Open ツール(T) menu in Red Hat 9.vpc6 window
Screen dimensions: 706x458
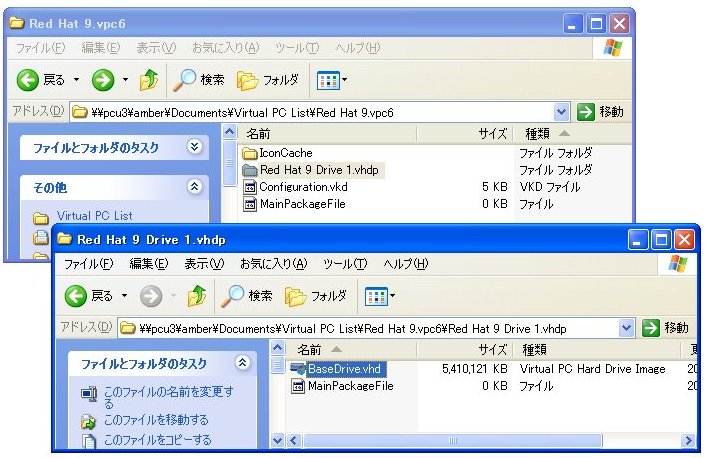click(297, 48)
